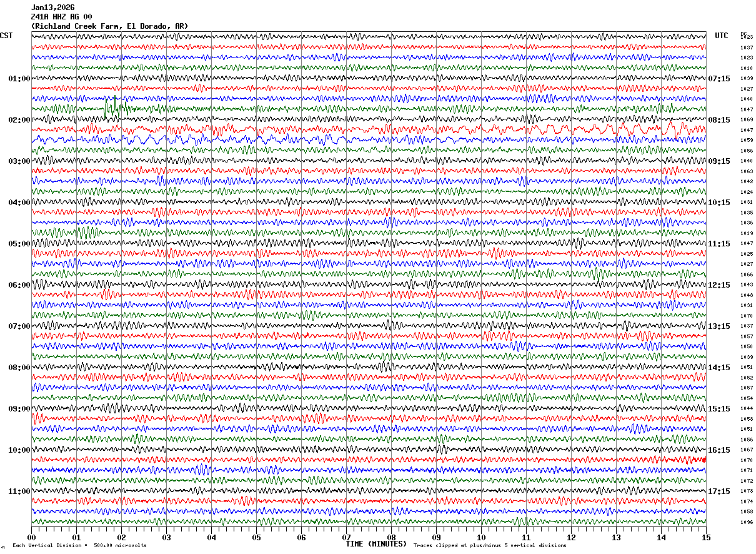Select the 02:00 CST time label
Image resolution: width=756 pixels, height=554 pixels.
(19, 120)
